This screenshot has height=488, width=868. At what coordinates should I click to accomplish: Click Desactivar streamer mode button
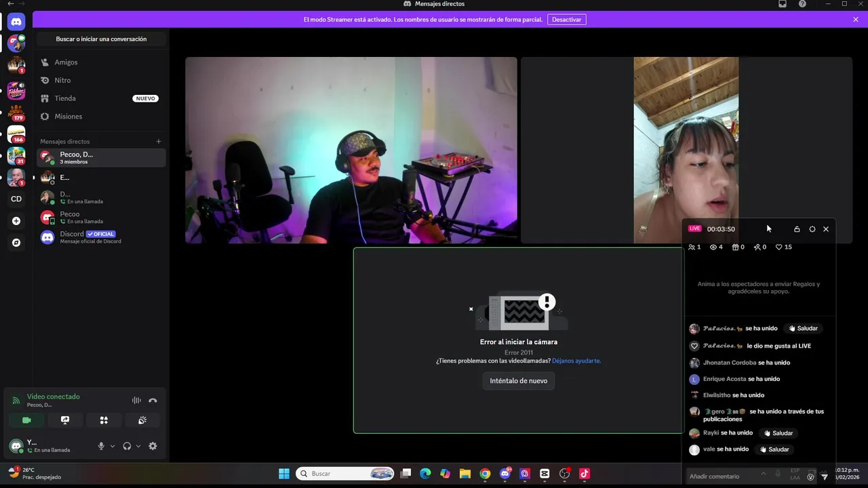click(567, 20)
